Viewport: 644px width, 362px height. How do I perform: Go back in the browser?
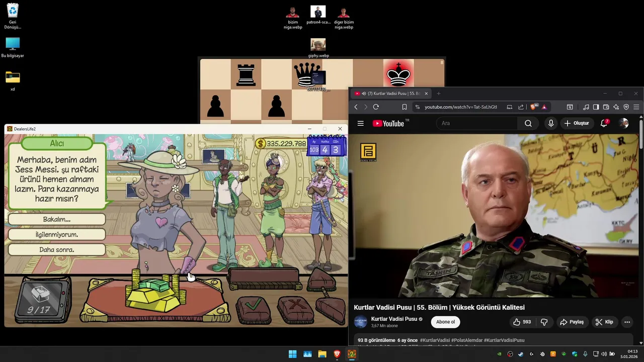(356, 107)
